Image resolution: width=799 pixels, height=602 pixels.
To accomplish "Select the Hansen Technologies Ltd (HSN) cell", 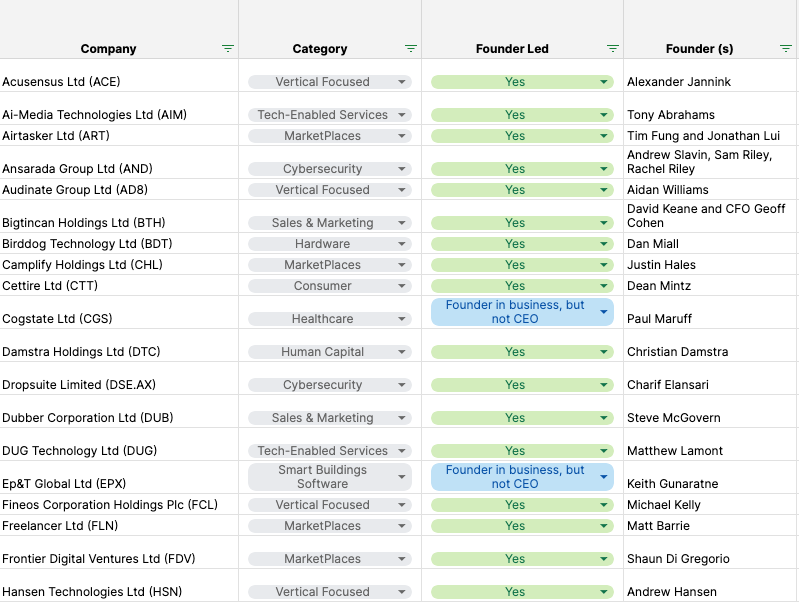I will coord(119,585).
